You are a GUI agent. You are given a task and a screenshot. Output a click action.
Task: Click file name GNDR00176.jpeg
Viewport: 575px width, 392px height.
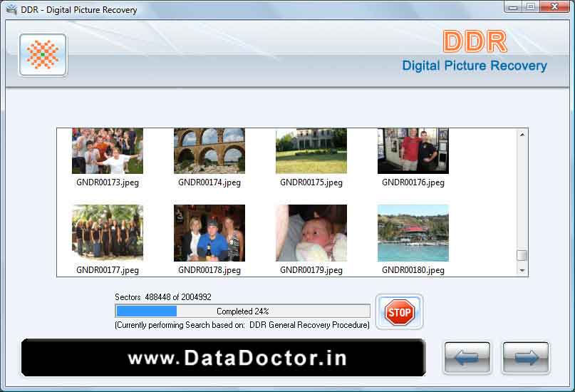click(x=413, y=182)
